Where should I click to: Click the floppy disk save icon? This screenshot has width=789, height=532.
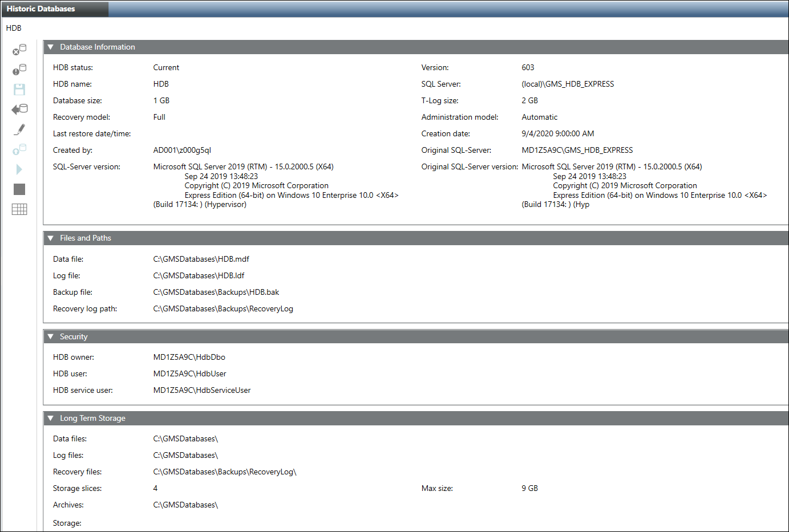click(x=19, y=90)
